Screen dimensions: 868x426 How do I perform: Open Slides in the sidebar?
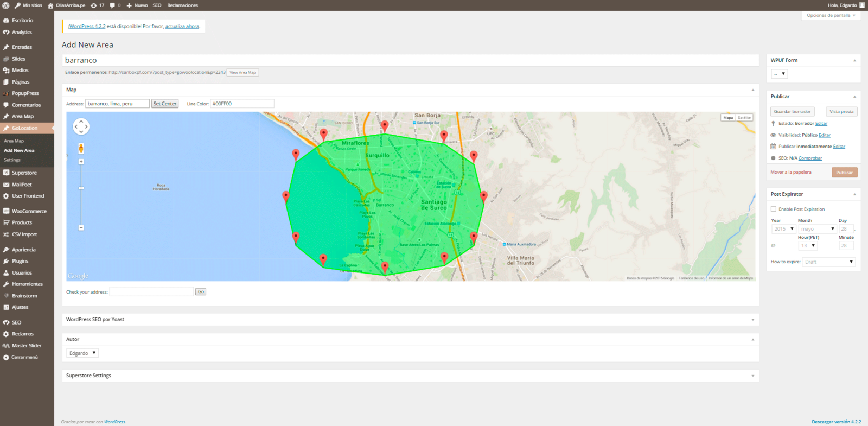[18, 59]
